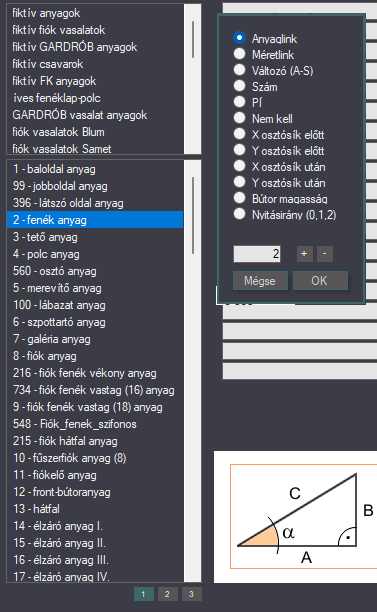Cancel the dialog with Mégse
The height and width of the screenshot is (612, 377).
260,281
